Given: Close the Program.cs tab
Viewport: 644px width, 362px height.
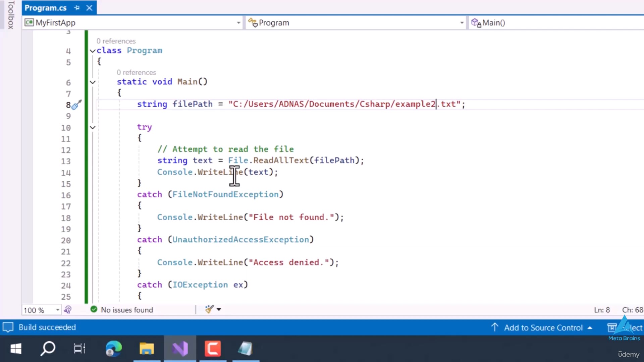Looking at the screenshot, I should [89, 8].
